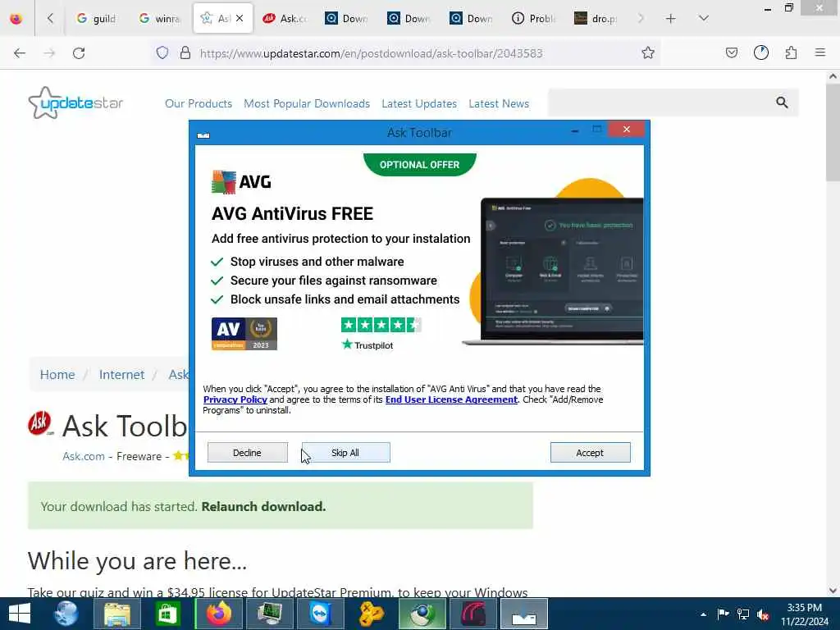The width and height of the screenshot is (840, 630).
Task: Click the page vertical scrollbar thumb
Action: tap(833, 131)
